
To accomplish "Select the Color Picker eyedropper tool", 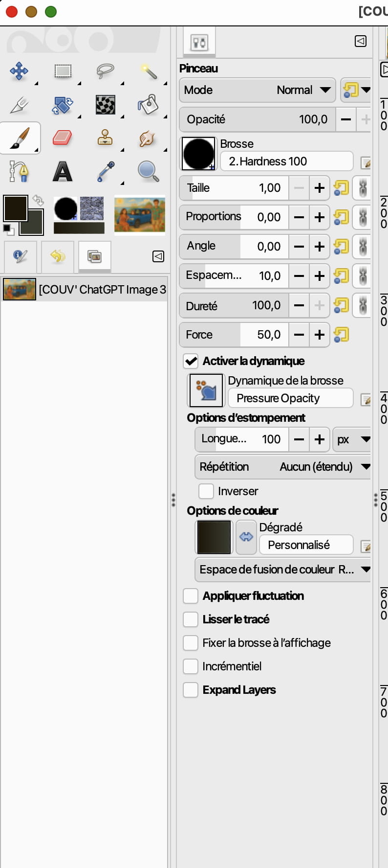I will click(x=105, y=171).
